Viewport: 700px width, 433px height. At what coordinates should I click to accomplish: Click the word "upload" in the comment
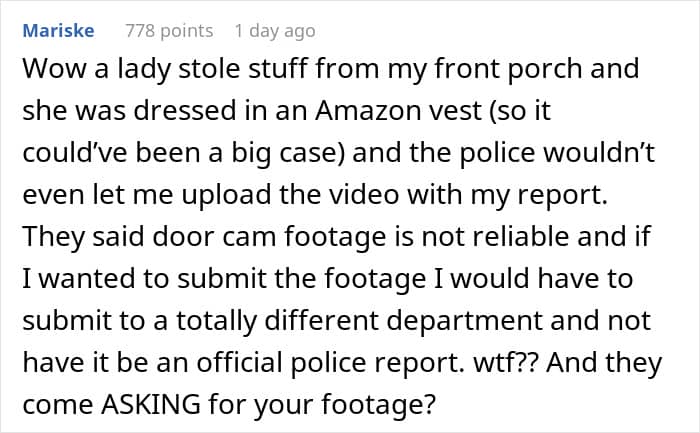tap(226, 195)
